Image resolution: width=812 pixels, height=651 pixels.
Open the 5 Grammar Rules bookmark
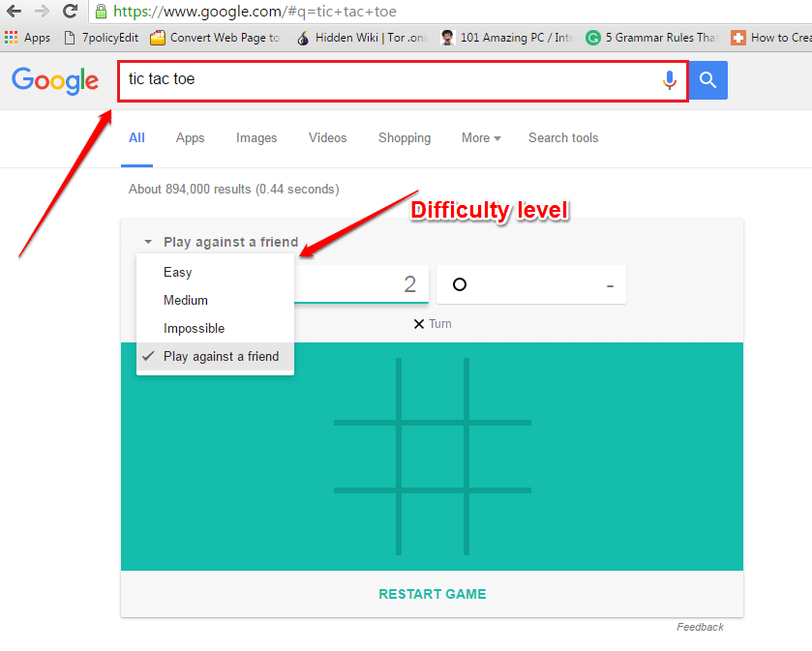pyautogui.click(x=652, y=38)
